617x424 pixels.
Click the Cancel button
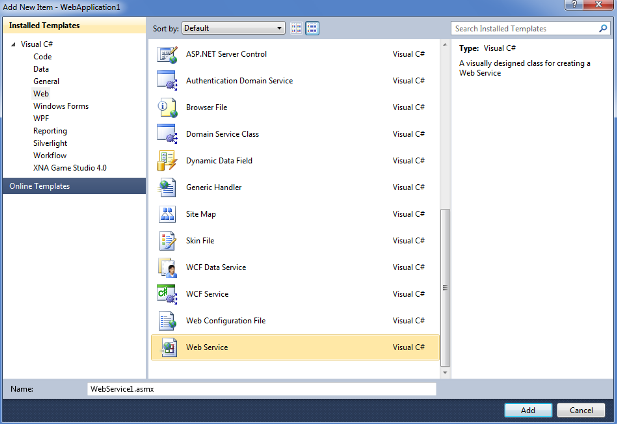(x=581, y=410)
